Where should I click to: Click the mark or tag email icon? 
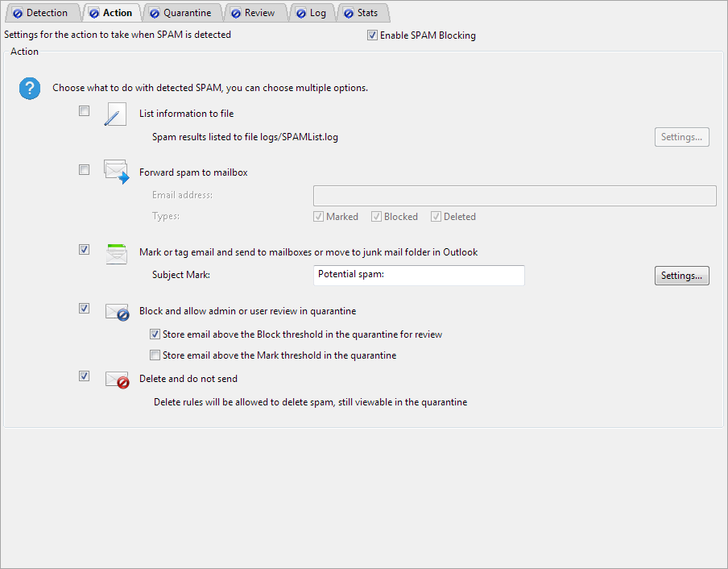116,253
